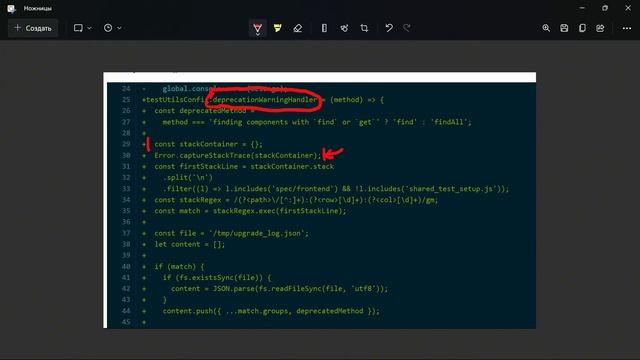Click 'const match = stackRegex.exec(firstStackLine);' line
This screenshot has width=640, height=360.
(250, 211)
